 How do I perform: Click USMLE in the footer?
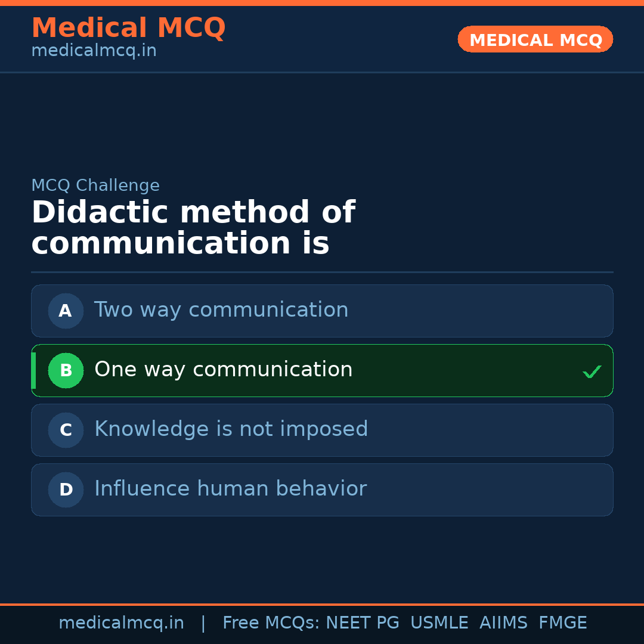(x=439, y=623)
